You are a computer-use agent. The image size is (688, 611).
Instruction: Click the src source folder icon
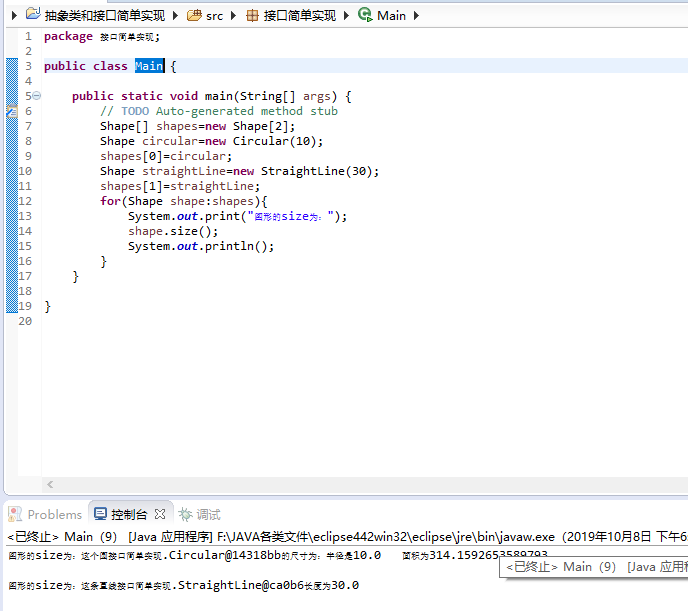tap(194, 16)
